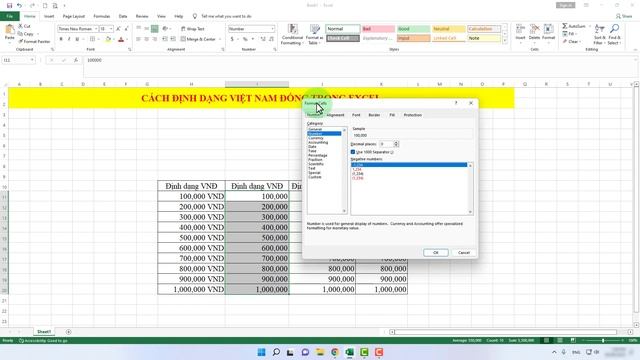Switch to the Formulas ribbon tab
This screenshot has height=360, width=640.
102,16
